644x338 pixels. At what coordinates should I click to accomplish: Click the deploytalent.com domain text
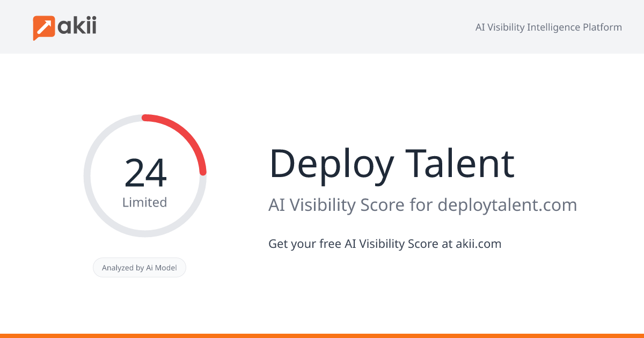[507, 205]
